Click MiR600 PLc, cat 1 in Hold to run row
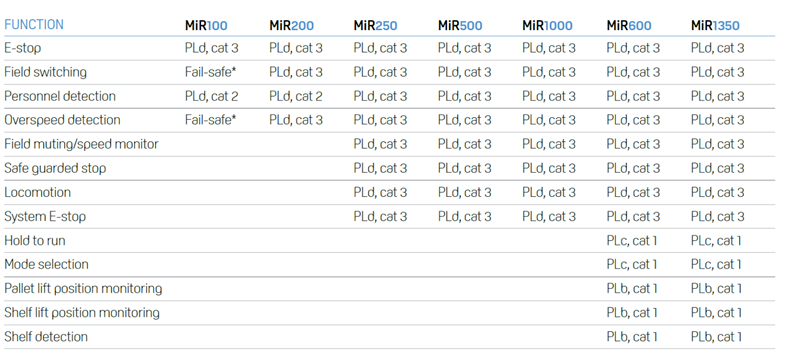 click(632, 240)
